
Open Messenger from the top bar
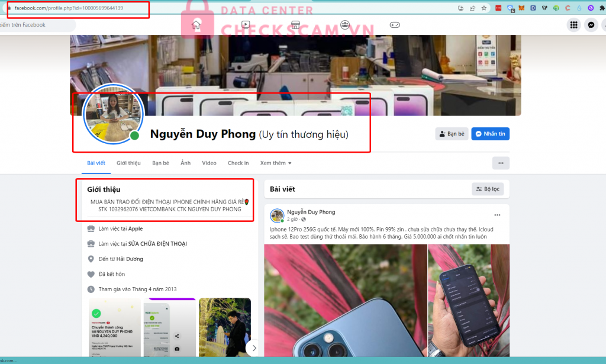pyautogui.click(x=591, y=25)
